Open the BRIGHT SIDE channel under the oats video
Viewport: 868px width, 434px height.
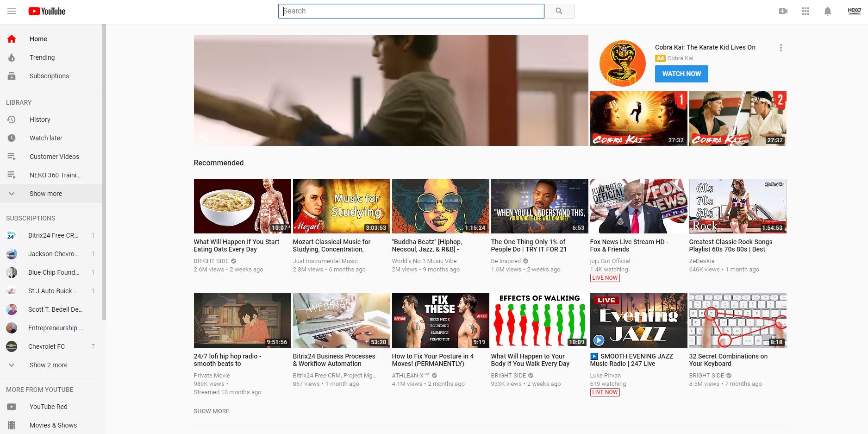pyautogui.click(x=211, y=261)
